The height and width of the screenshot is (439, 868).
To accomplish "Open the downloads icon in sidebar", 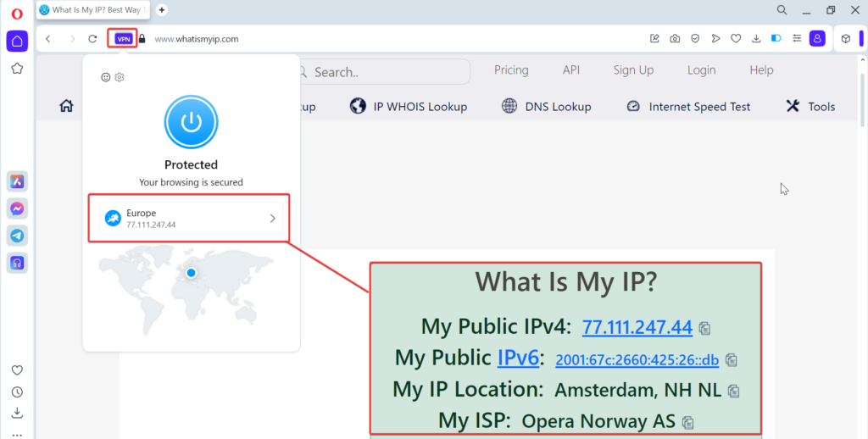I will tap(17, 413).
